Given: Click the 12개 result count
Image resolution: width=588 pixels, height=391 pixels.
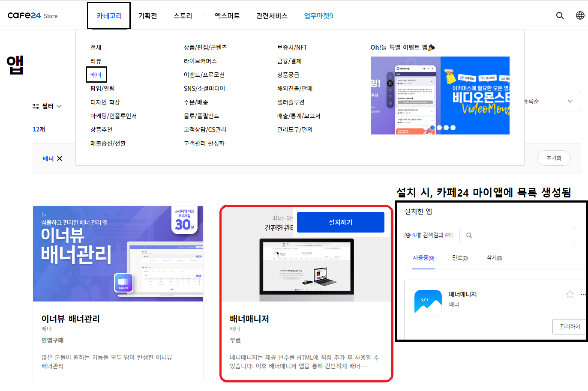Looking at the screenshot, I should pos(39,129).
